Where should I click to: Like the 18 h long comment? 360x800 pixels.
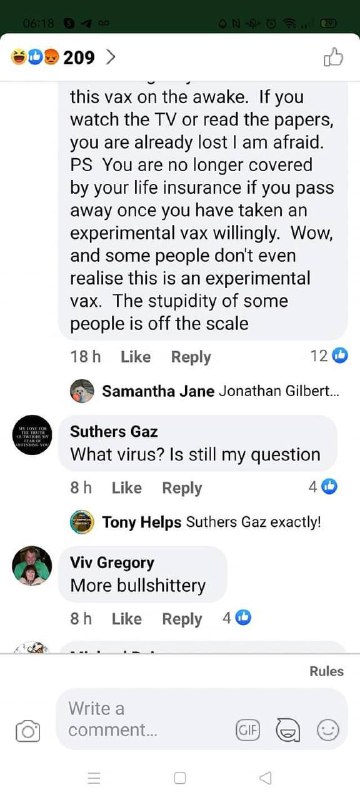pyautogui.click(x=135, y=357)
